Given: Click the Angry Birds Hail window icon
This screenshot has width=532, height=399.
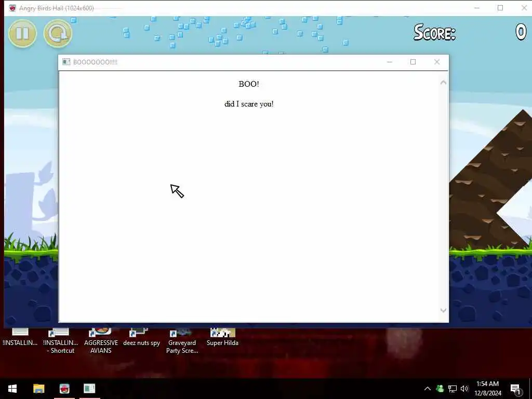Looking at the screenshot, I should tap(12, 8).
